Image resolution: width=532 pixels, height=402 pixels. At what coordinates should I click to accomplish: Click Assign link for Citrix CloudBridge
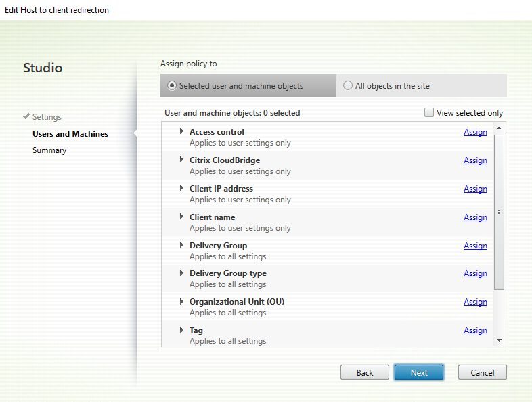(x=475, y=160)
